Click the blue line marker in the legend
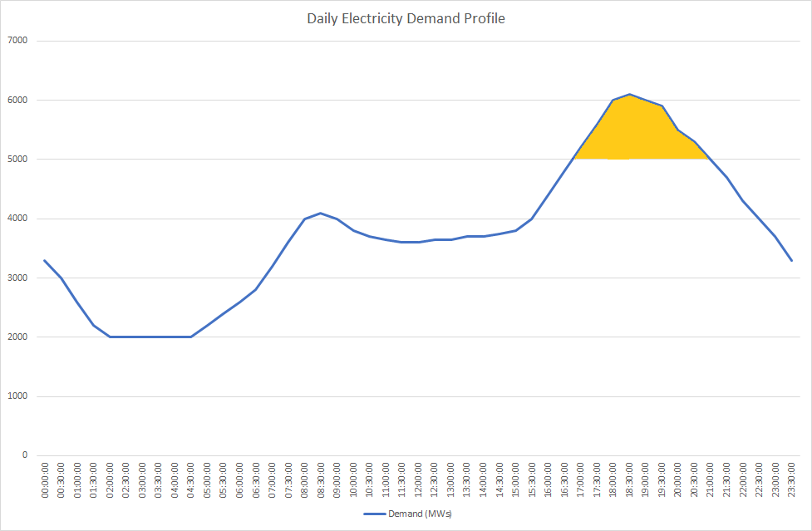This screenshot has width=812, height=531. [374, 514]
